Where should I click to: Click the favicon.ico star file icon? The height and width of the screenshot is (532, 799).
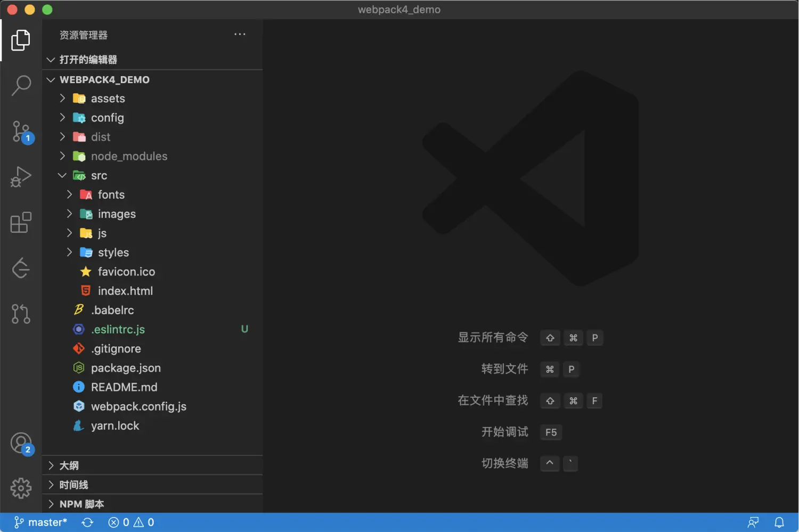tap(85, 272)
